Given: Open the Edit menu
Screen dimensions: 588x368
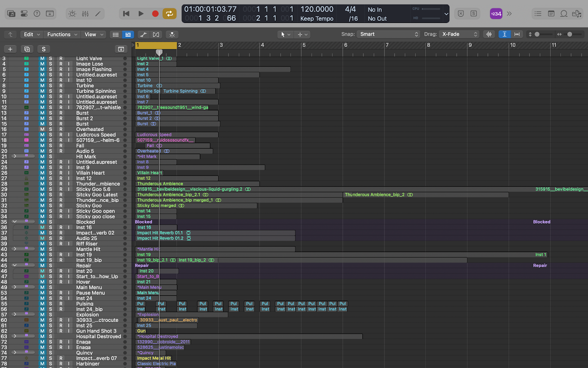Looking at the screenshot, I should [x=32, y=34].
